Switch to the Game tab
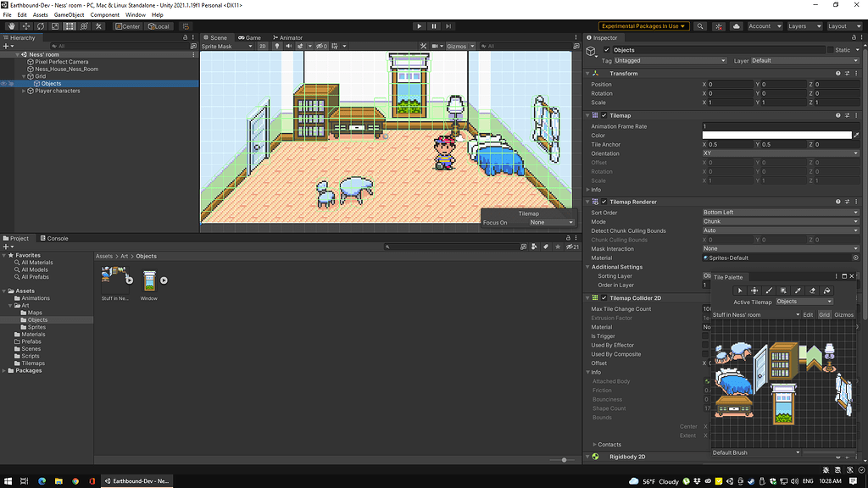The height and width of the screenshot is (488, 868). 249,37
